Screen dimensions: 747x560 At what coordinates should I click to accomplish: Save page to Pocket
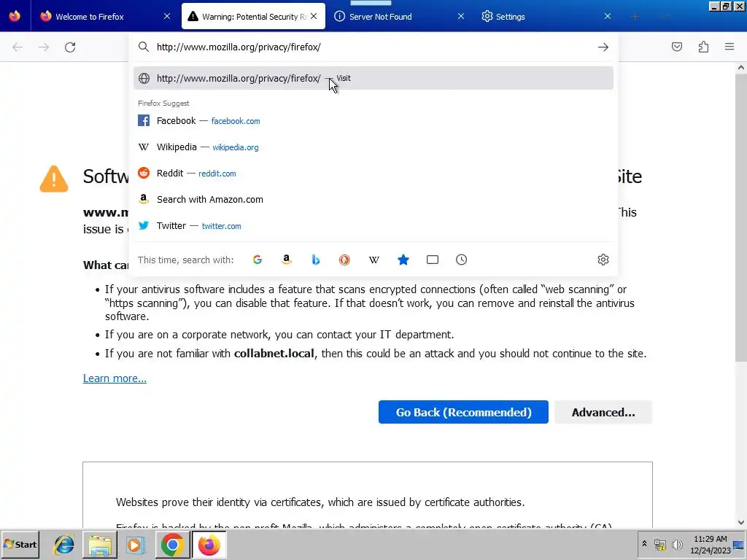coord(677,47)
